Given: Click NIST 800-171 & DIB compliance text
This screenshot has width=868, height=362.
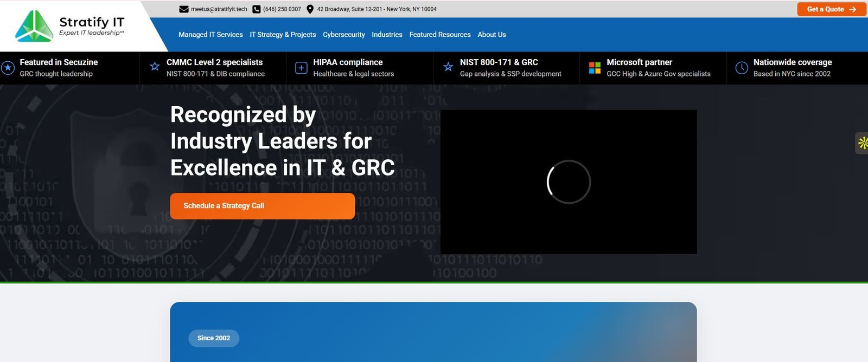Looking at the screenshot, I should 215,74.
